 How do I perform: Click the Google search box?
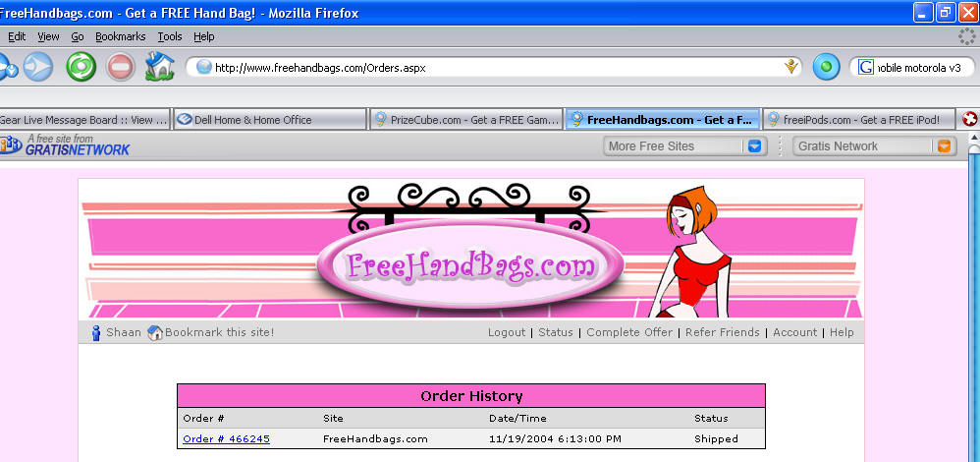[x=911, y=67]
